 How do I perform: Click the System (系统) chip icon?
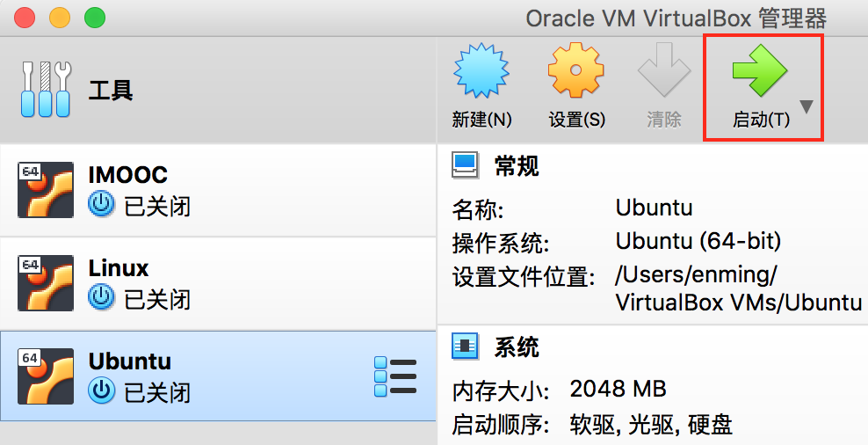pyautogui.click(x=465, y=347)
